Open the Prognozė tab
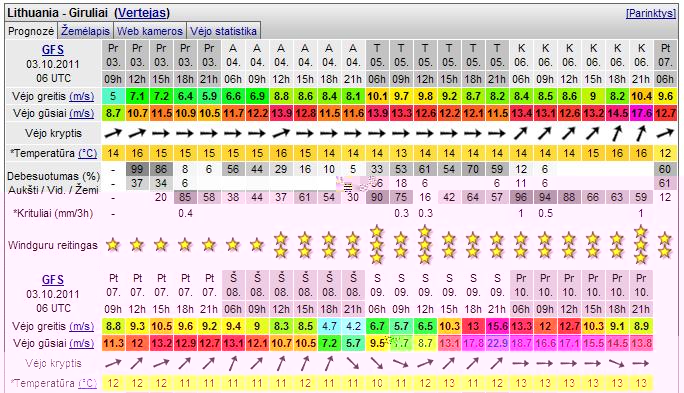684x393 pixels. pos(31,31)
